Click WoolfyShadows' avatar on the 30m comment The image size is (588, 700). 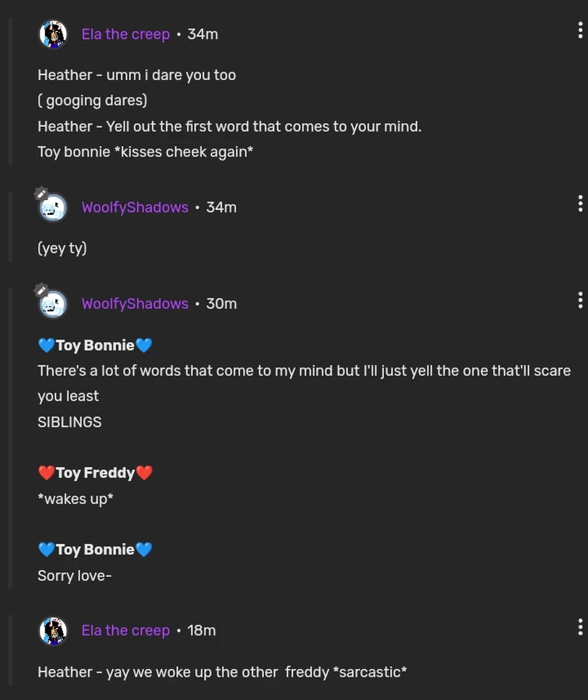[x=53, y=304]
